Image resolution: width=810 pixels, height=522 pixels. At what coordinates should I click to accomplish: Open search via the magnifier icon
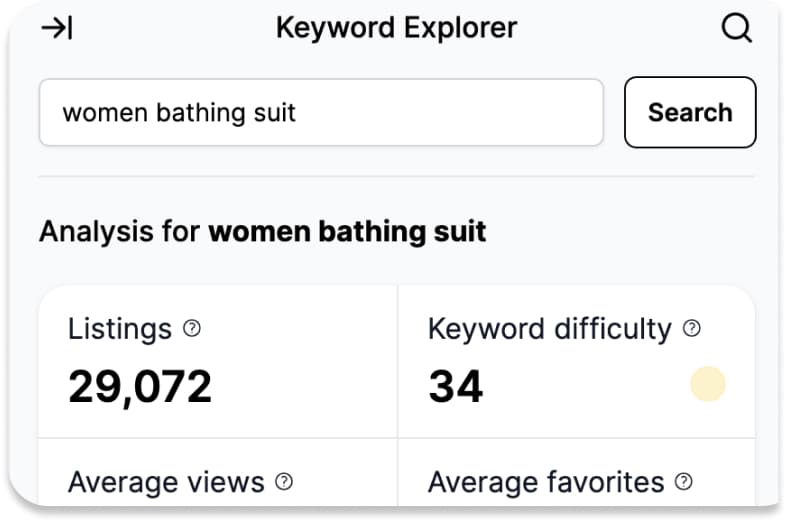(x=736, y=27)
